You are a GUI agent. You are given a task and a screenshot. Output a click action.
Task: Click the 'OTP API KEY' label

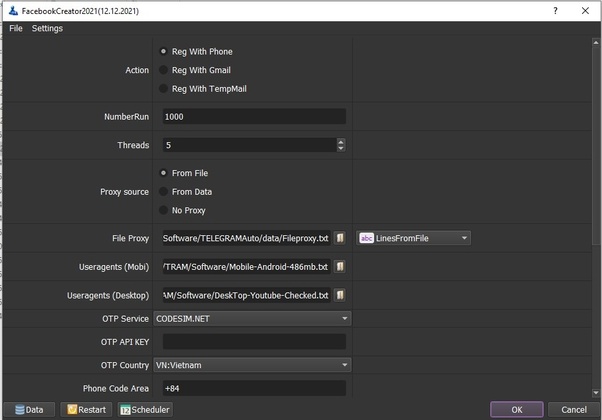click(x=125, y=342)
